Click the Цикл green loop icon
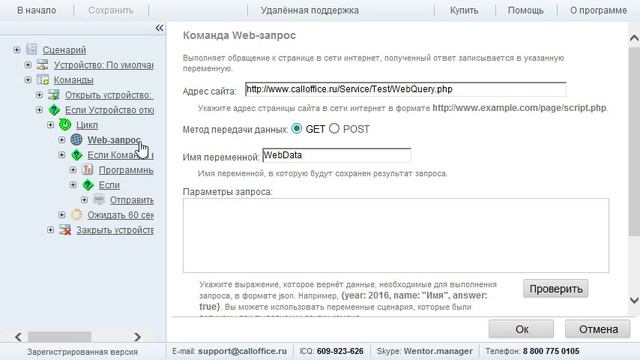640x360 pixels. pos(65,124)
